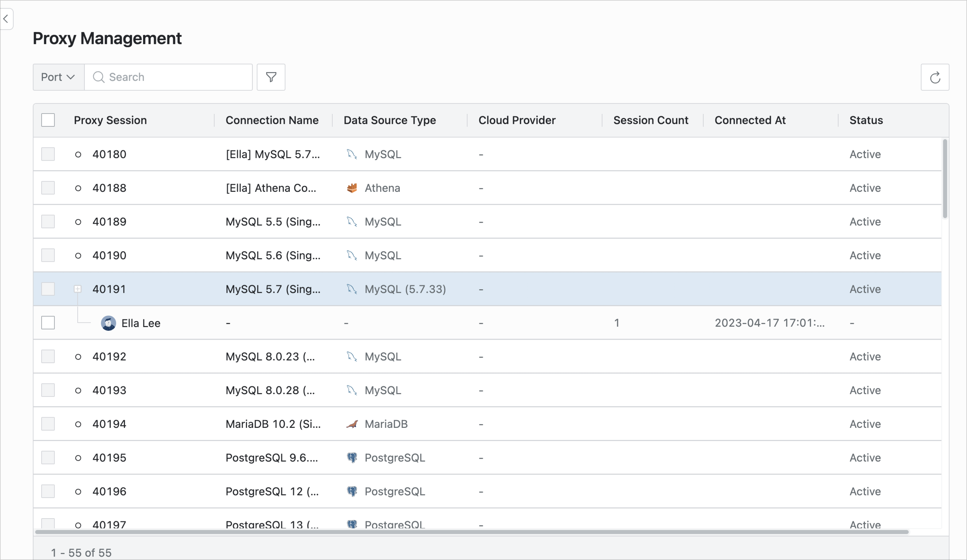Screen dimensions: 967x560
Task: Check the box for session 40190
Action: tap(48, 256)
